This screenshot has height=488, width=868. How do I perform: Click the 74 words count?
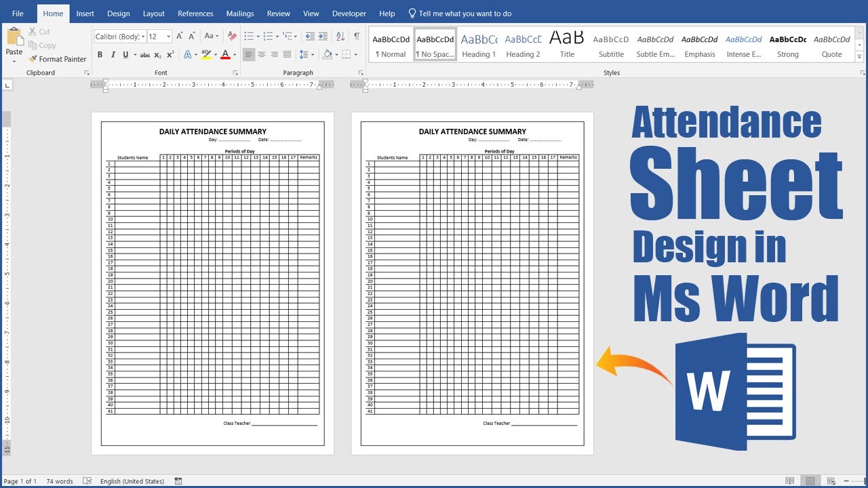[60, 481]
